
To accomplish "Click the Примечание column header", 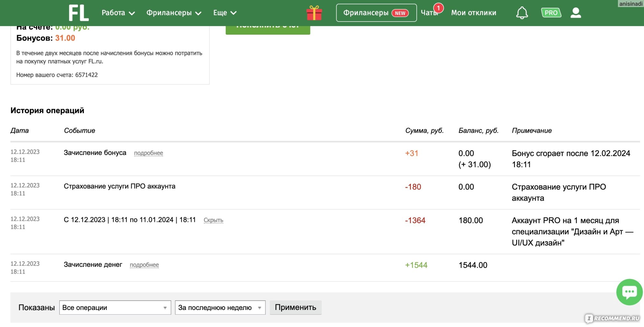I will [532, 131].
